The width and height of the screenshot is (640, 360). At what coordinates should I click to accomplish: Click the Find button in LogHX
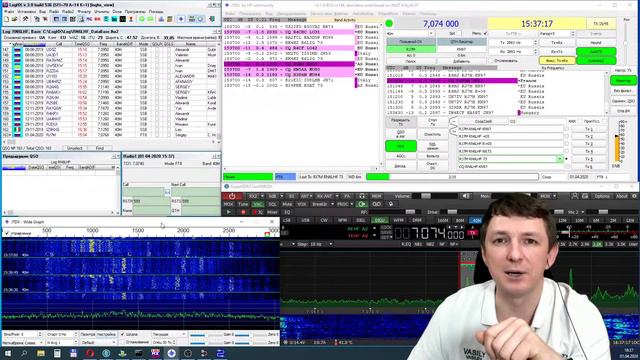coord(100,148)
